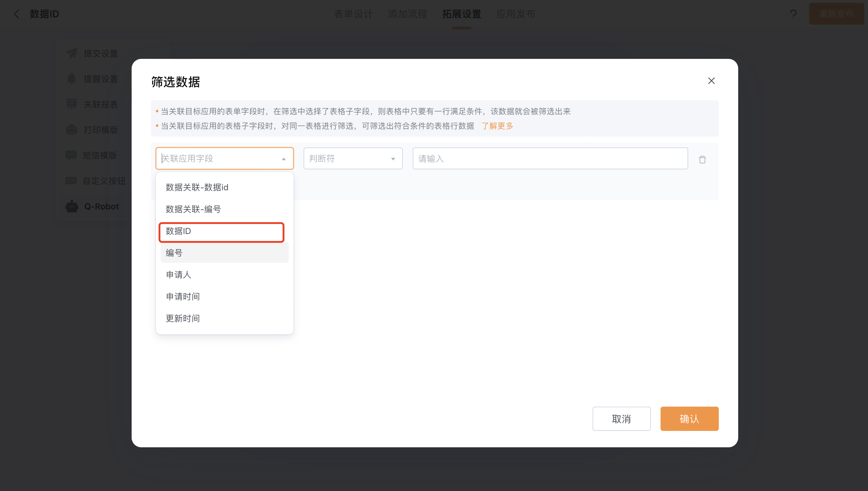Click the 提交设置 paper plane icon

tap(72, 53)
